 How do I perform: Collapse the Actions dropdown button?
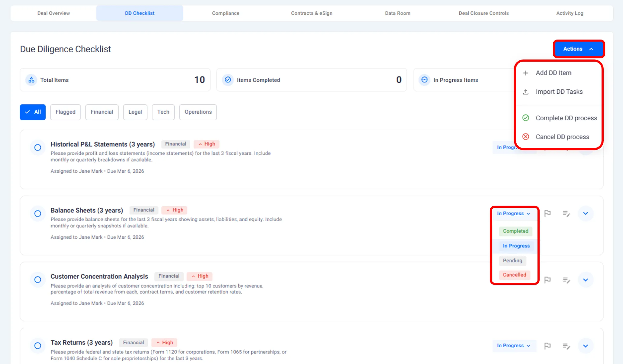click(578, 49)
